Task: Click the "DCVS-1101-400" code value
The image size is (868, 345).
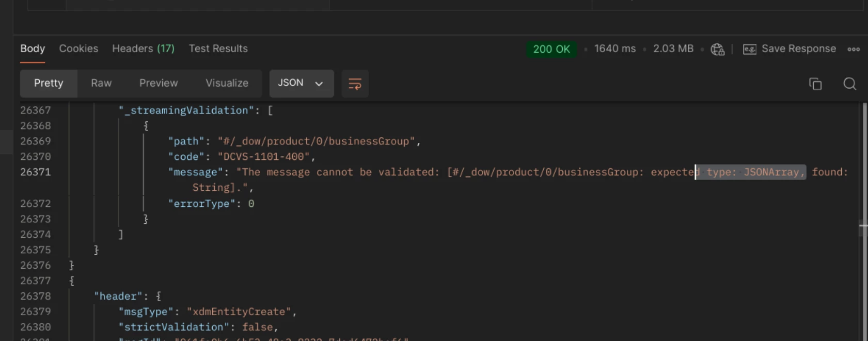Action: [263, 157]
